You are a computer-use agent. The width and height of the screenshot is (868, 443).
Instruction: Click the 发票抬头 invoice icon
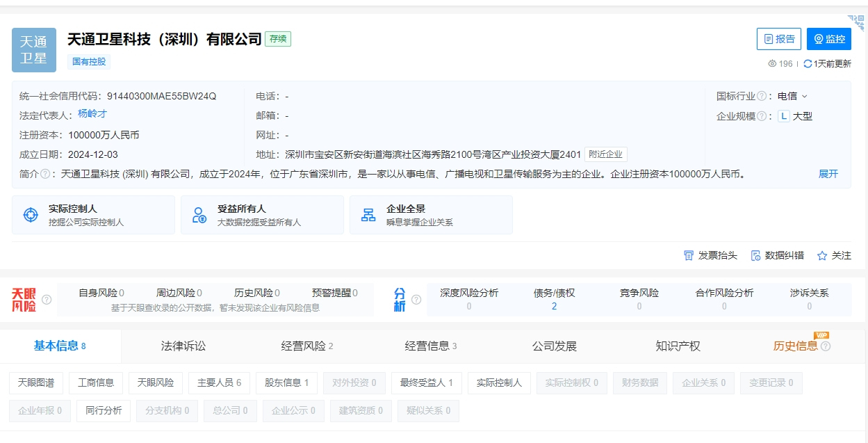(x=689, y=255)
